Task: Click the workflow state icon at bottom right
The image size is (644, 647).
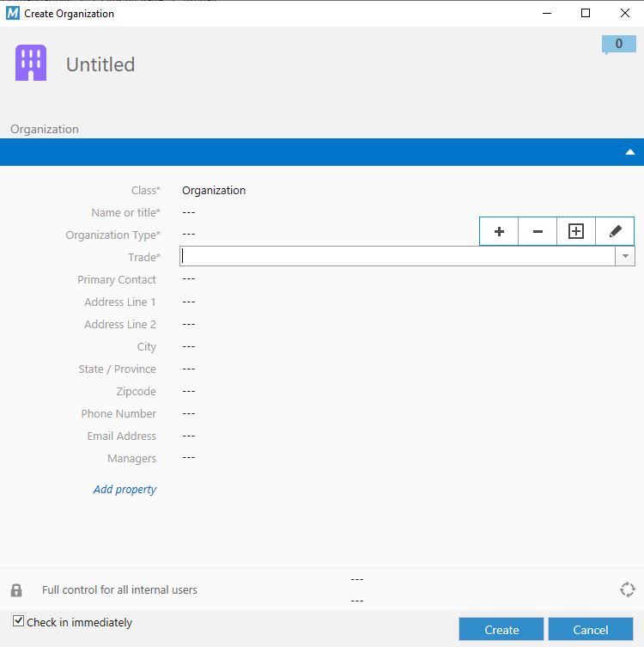Action: coord(627,589)
